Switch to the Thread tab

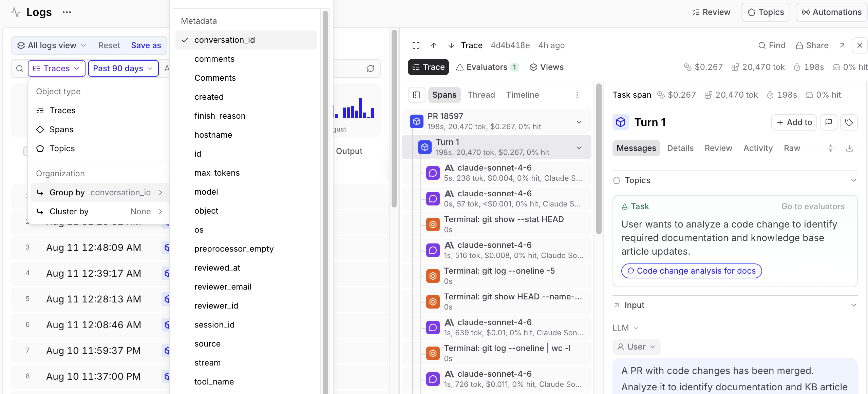click(481, 95)
